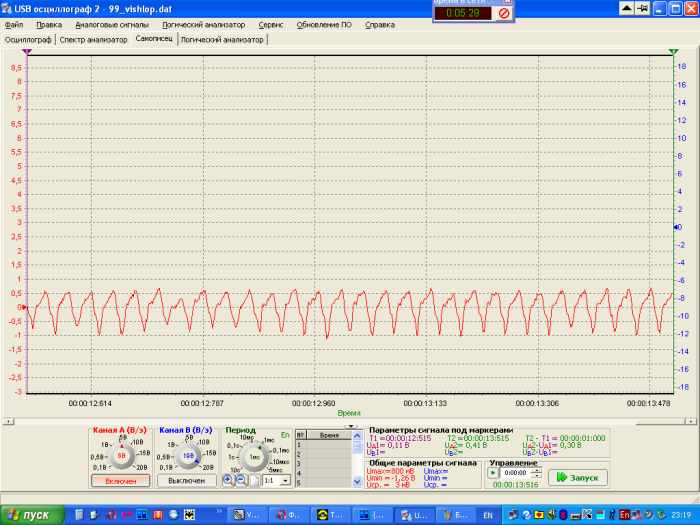
Task: Click the time field spinner arrows
Action: tap(538, 473)
